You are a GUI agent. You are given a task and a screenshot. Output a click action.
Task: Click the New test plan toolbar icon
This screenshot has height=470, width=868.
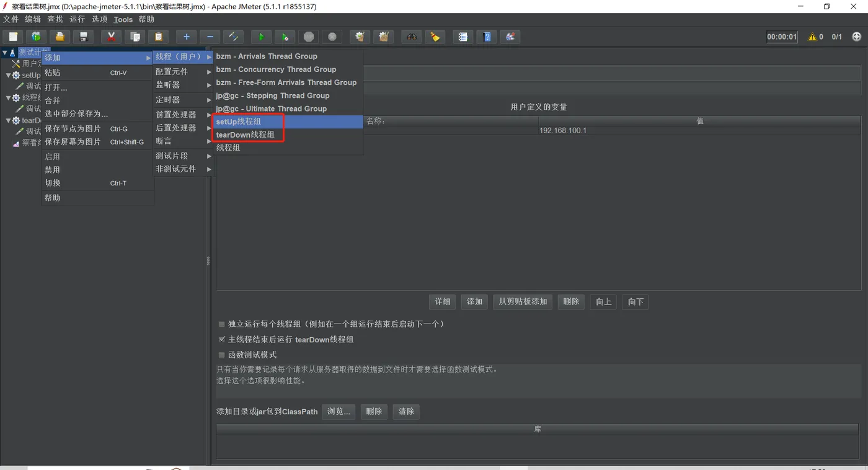pos(13,37)
